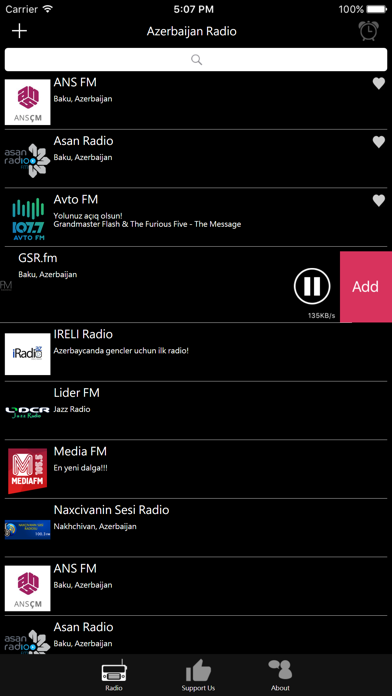This screenshot has height=696, width=392.
Task: Switch to the Radio tab
Action: (114, 675)
